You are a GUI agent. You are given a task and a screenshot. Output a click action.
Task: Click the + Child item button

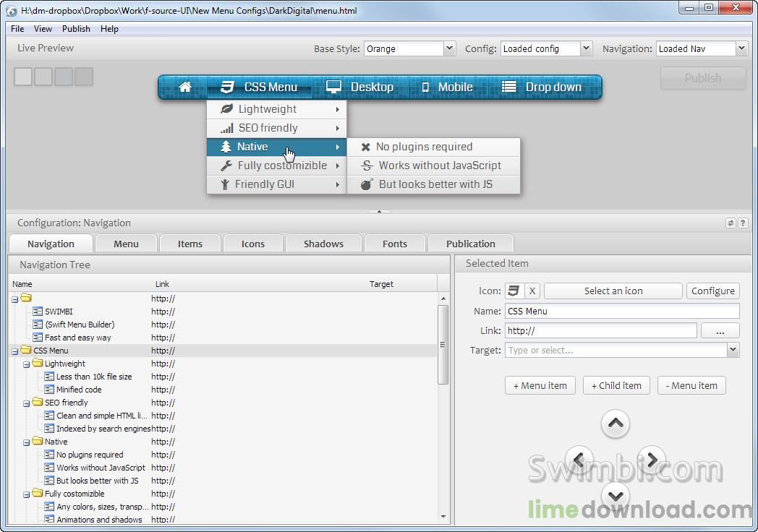(616, 385)
